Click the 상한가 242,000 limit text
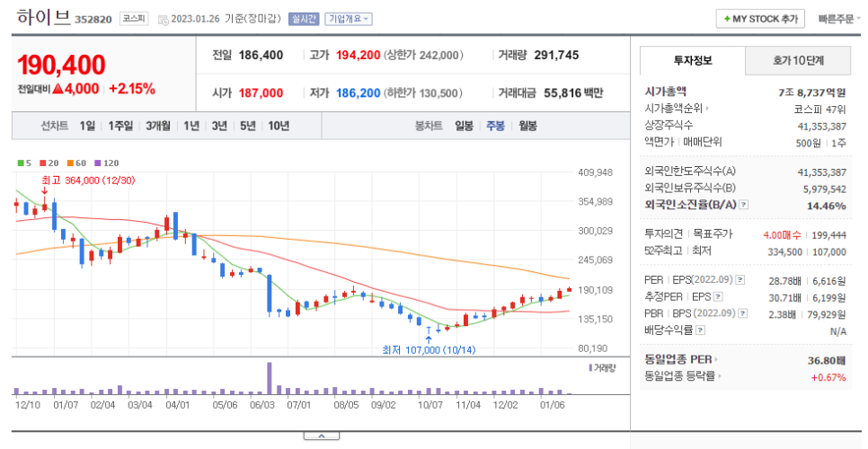 [x=423, y=56]
